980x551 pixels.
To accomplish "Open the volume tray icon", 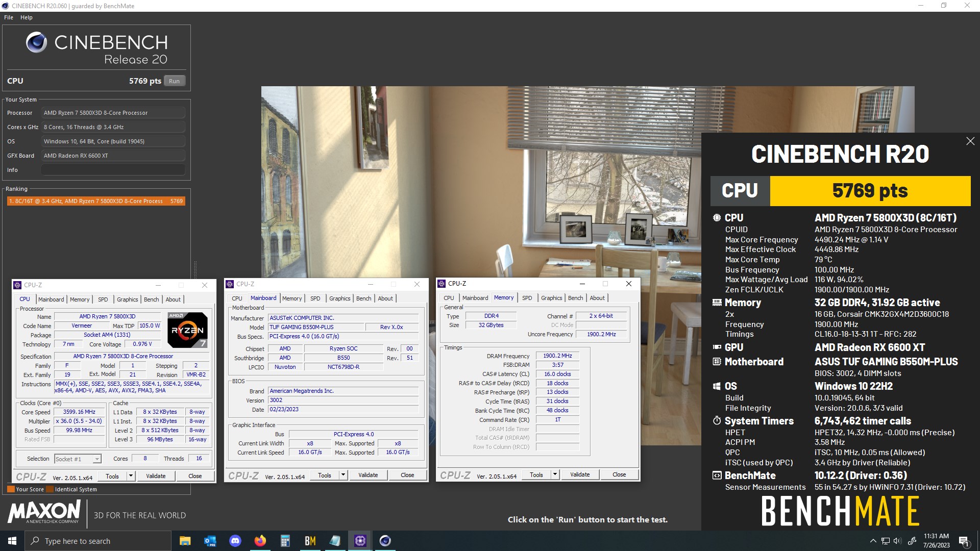I will pyautogui.click(x=897, y=541).
